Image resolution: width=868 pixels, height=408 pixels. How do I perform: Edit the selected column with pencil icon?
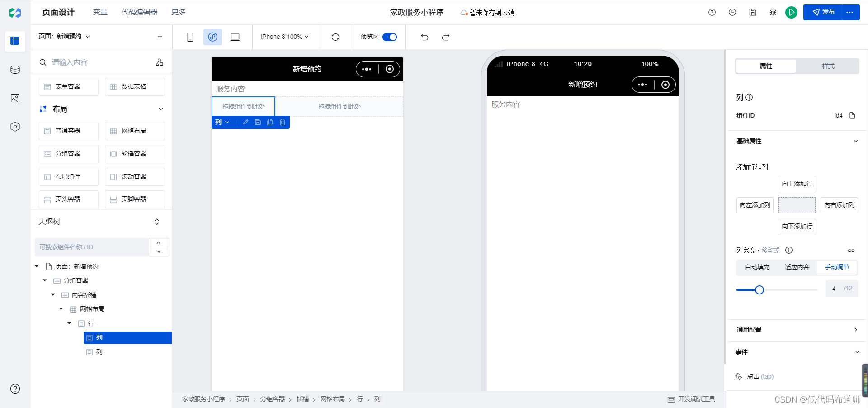tap(245, 122)
